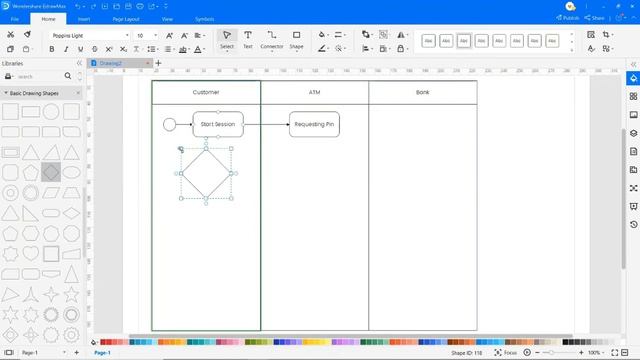Open the Fill color bucket tool
This screenshot has height=360, width=640.
tap(323, 35)
